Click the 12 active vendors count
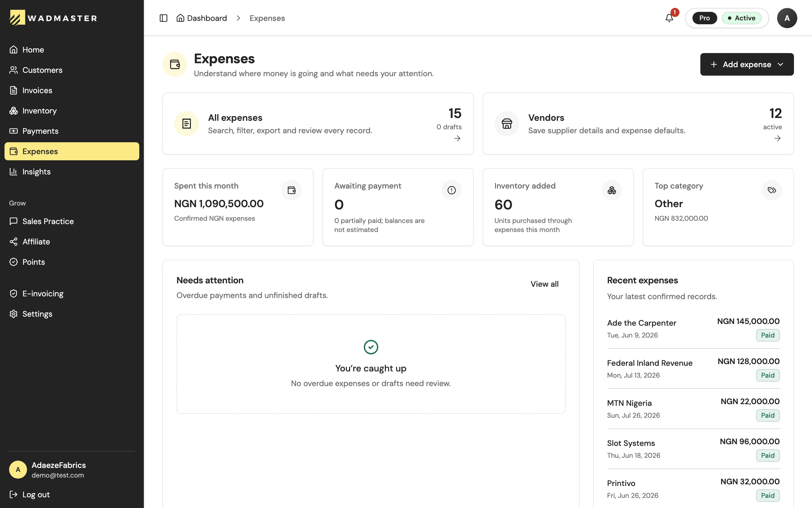Image resolution: width=812 pixels, height=508 pixels. click(775, 113)
